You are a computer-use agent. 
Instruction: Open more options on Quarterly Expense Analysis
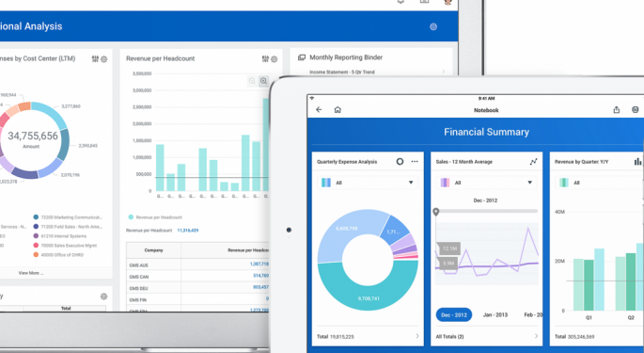(415, 161)
